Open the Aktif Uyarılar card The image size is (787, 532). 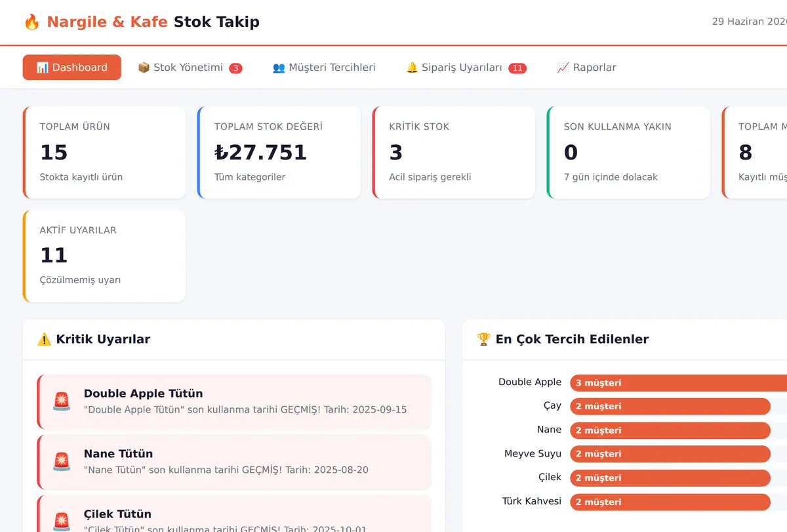point(104,256)
